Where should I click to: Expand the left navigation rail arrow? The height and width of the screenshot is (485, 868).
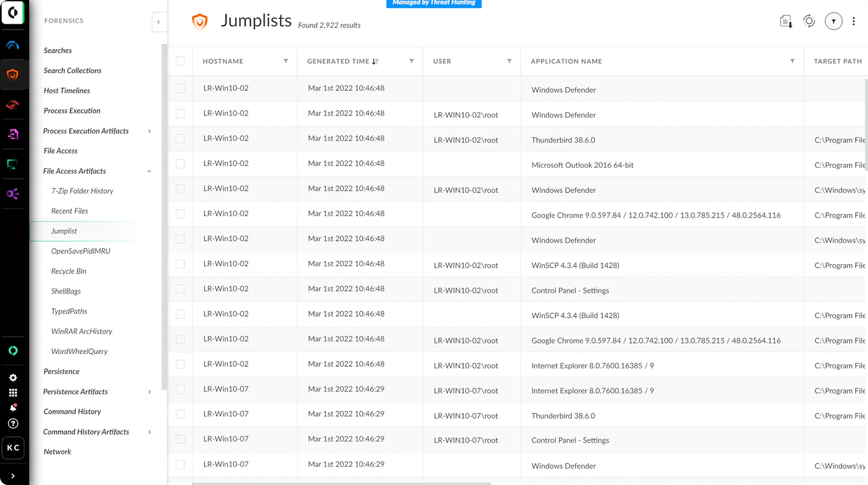[13, 475]
